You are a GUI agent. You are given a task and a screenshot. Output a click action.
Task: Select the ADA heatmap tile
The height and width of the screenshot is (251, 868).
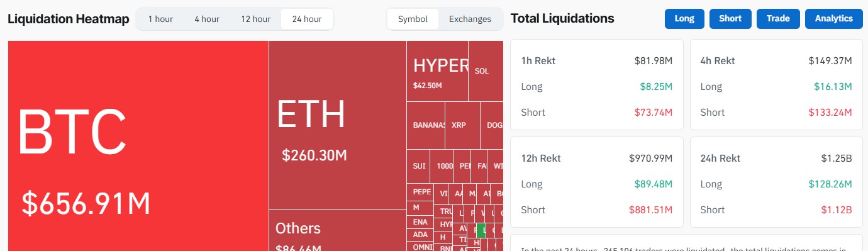[x=420, y=235]
